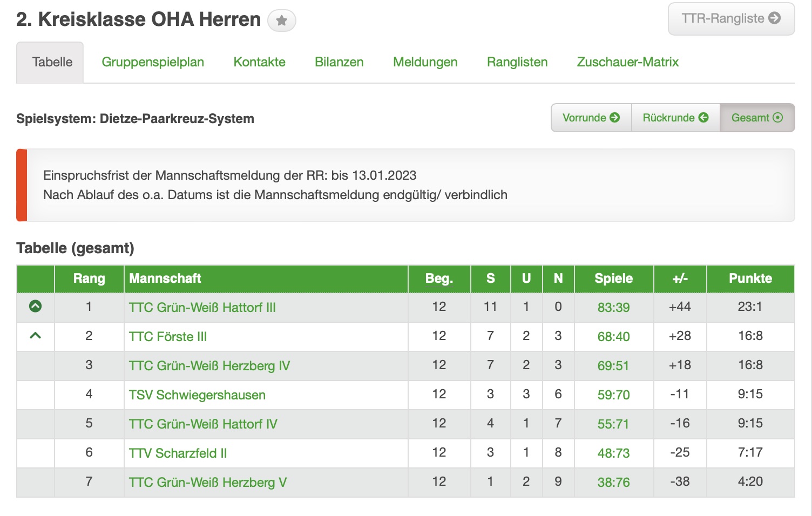Open the 38:76 games link
The width and height of the screenshot is (812, 516).
613,483
